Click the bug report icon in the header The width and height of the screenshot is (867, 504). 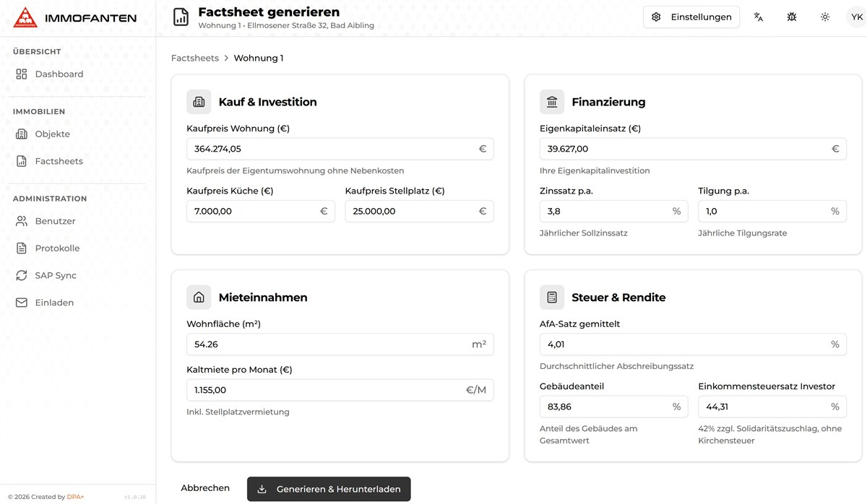(x=792, y=16)
